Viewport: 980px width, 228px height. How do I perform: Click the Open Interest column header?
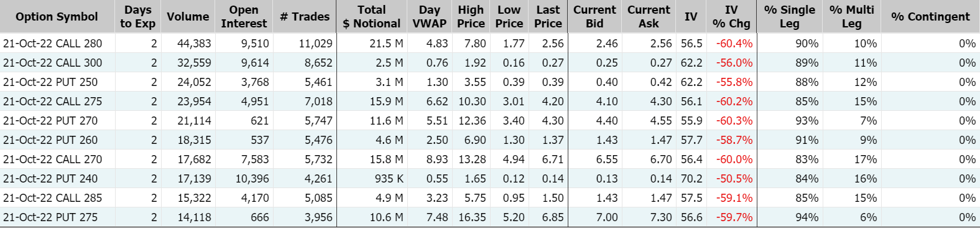244,17
